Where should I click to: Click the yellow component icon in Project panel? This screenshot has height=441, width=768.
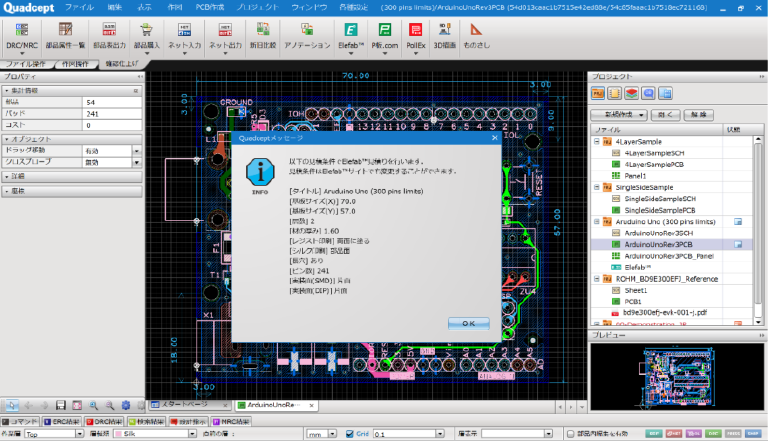pos(614,93)
